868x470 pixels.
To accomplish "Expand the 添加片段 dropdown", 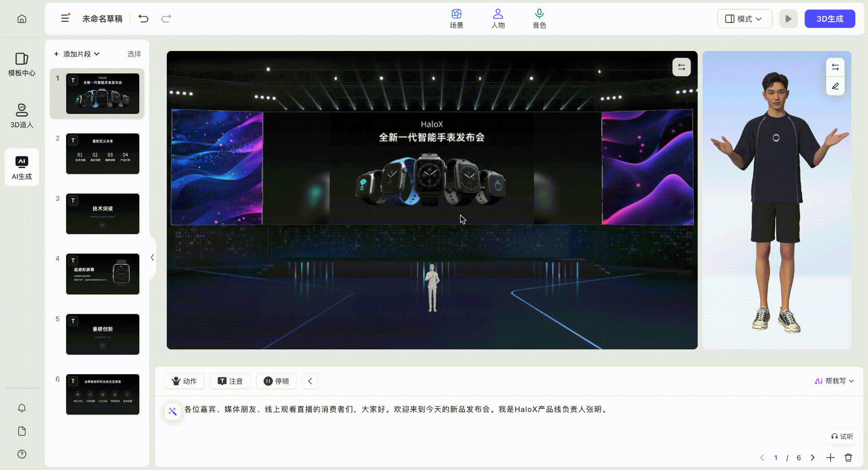I will point(77,54).
